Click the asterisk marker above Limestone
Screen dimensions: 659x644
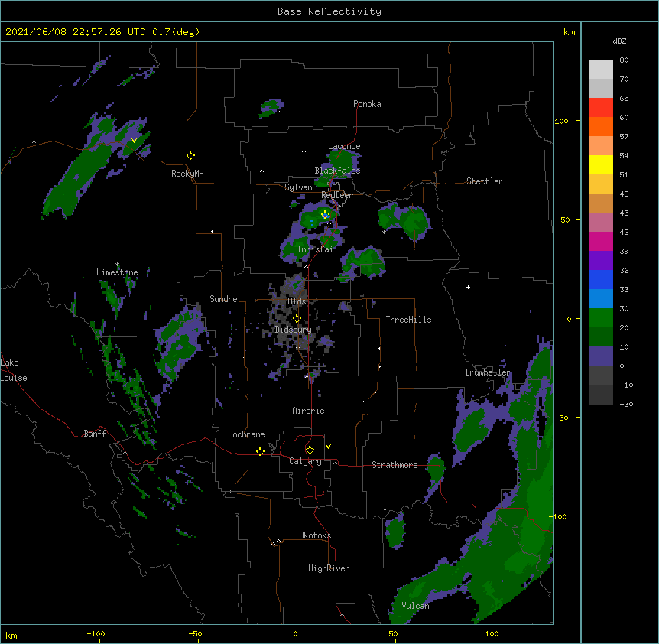point(117,265)
